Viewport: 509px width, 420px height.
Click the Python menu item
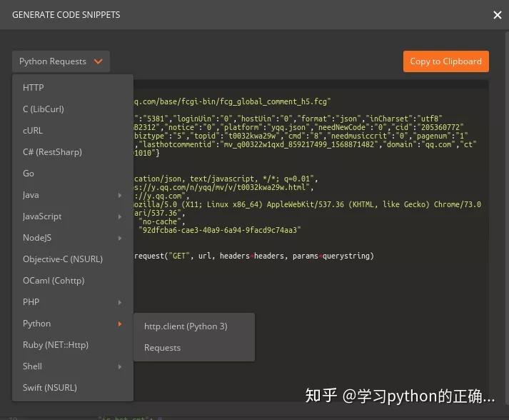(73, 324)
